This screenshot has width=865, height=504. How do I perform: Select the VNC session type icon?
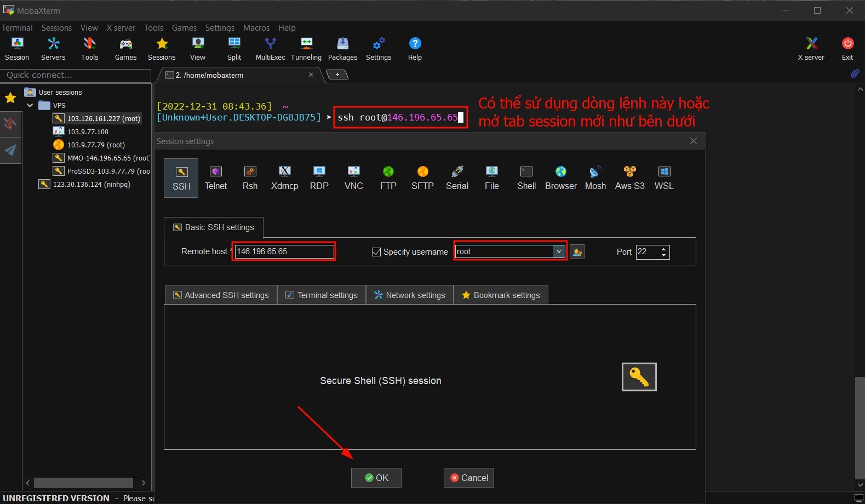(353, 178)
